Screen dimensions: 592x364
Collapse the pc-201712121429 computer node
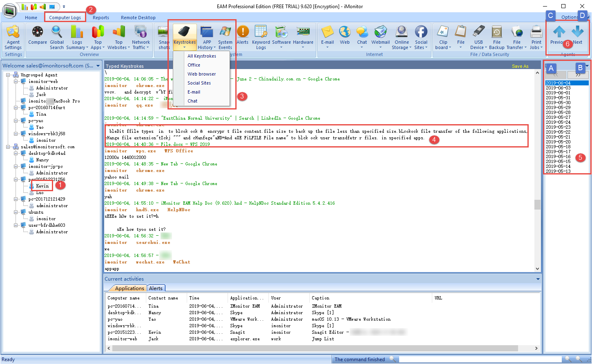coord(16,199)
